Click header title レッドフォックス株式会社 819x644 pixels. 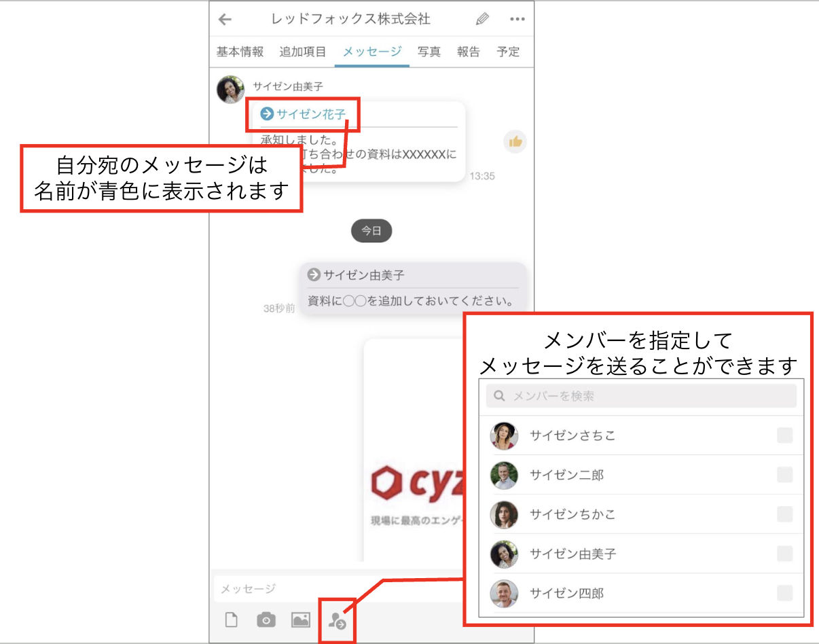click(350, 19)
